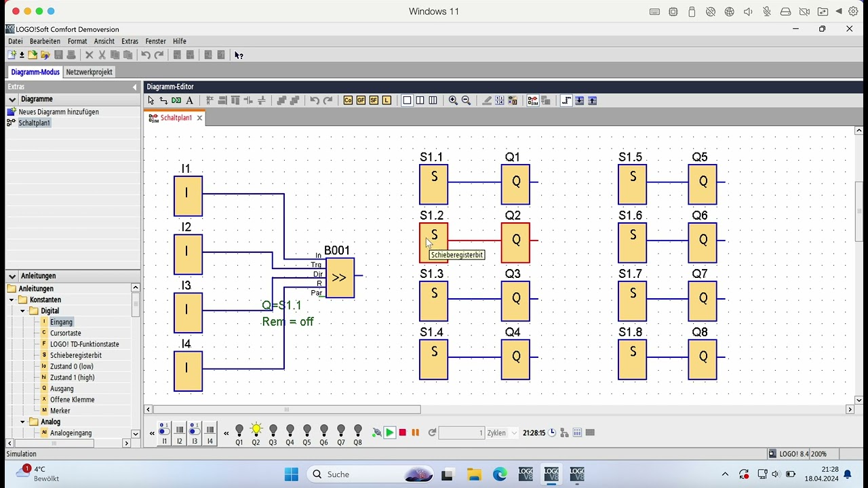The height and width of the screenshot is (488, 868).
Task: Pause the simulation
Action: (x=415, y=432)
